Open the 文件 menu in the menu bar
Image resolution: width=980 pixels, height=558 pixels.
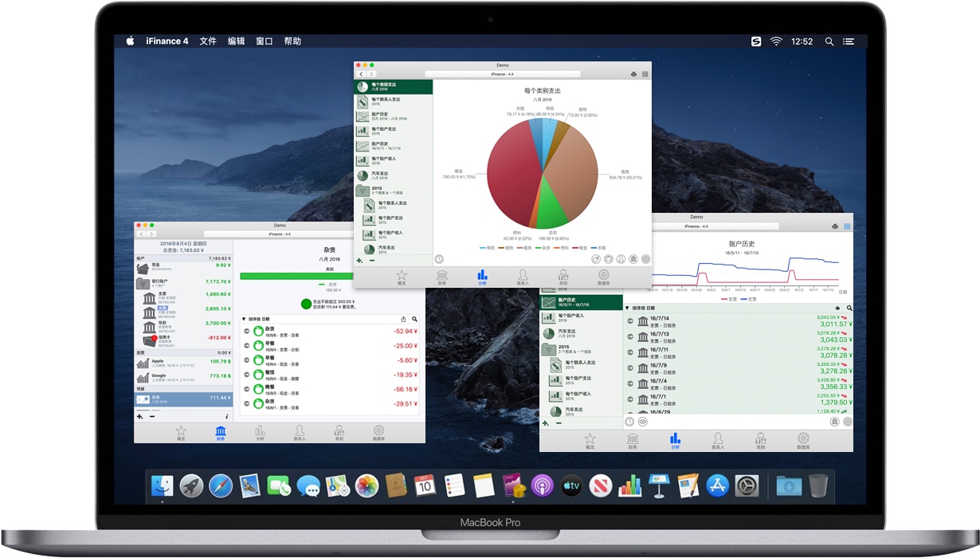point(207,41)
